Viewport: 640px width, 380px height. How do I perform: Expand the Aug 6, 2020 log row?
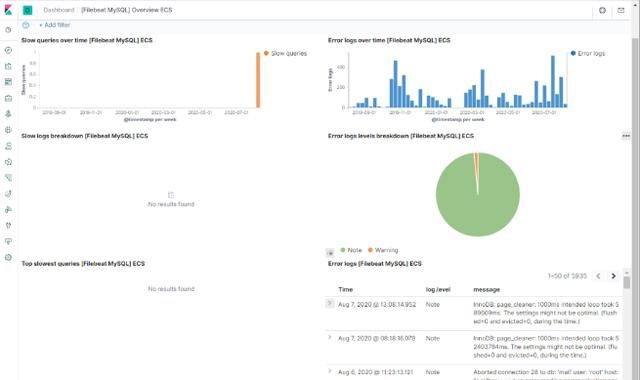coord(329,371)
